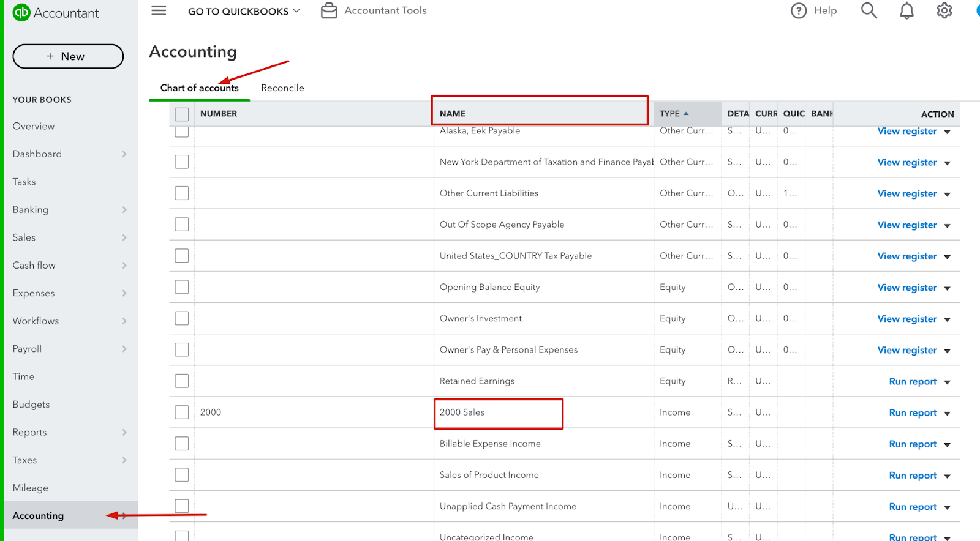The image size is (980, 541).
Task: Open notifications bell icon
Action: (x=907, y=11)
